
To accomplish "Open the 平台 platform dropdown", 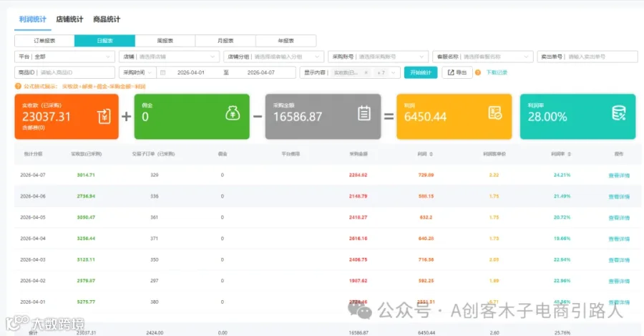I will (x=64, y=57).
